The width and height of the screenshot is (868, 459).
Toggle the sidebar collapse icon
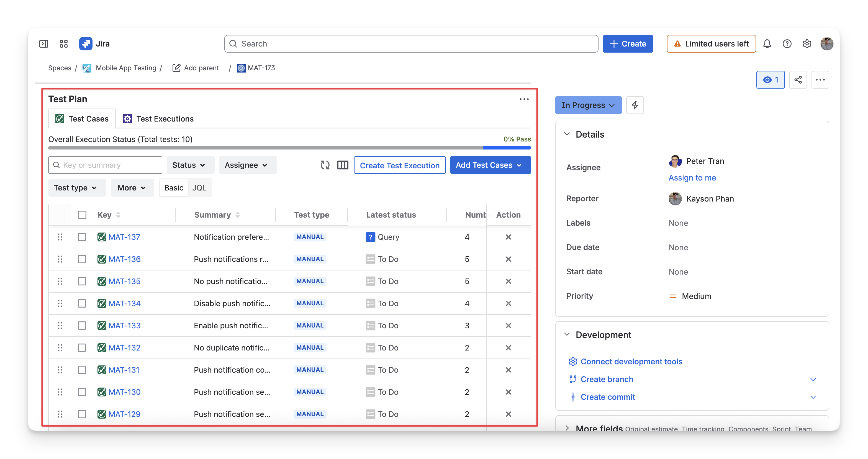pos(44,44)
